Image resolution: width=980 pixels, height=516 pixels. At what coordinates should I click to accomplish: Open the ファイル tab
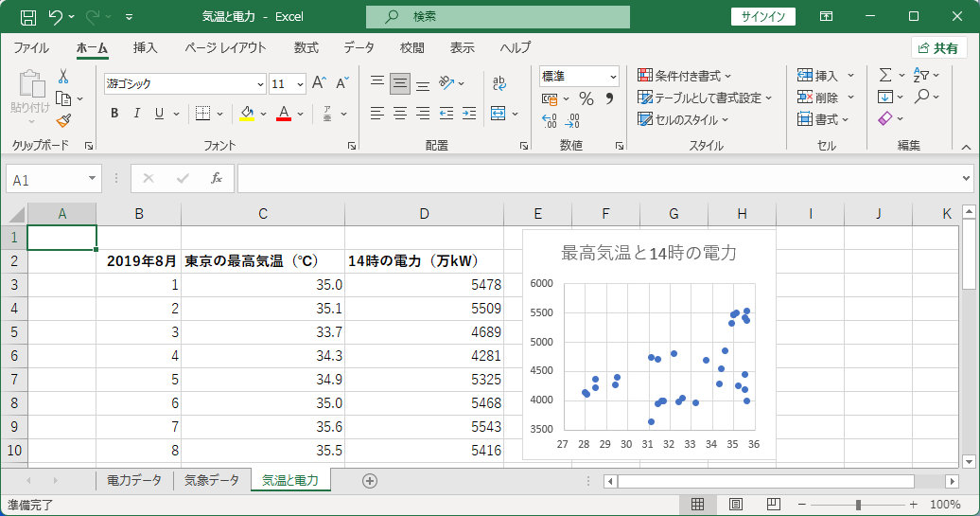(31, 47)
